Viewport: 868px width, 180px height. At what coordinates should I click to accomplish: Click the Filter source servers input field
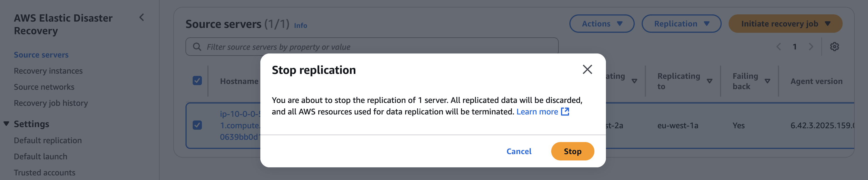tap(303, 46)
